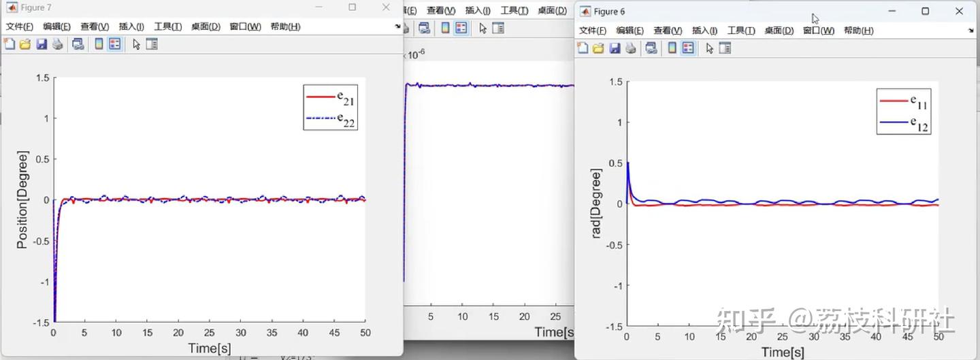
Task: Click New Figure icon in Figure 7
Action: [10, 44]
